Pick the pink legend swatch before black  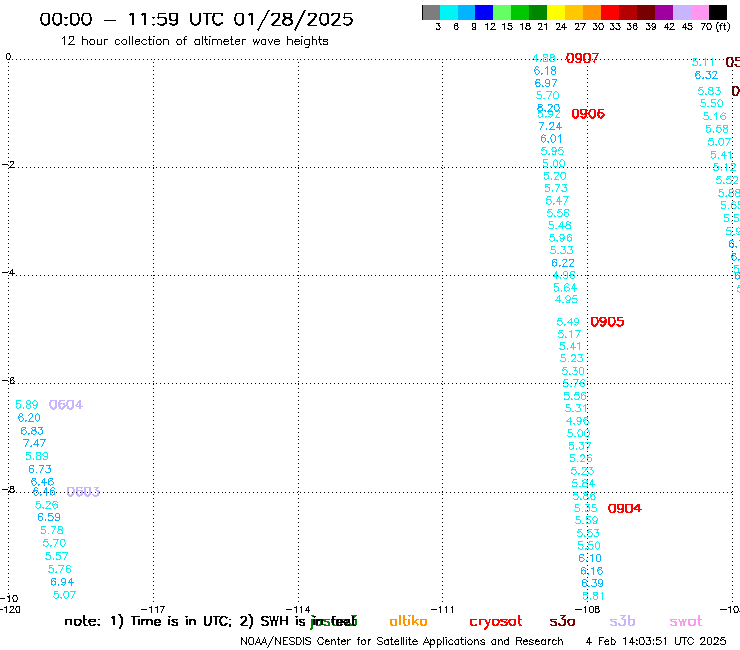[x=699, y=13]
